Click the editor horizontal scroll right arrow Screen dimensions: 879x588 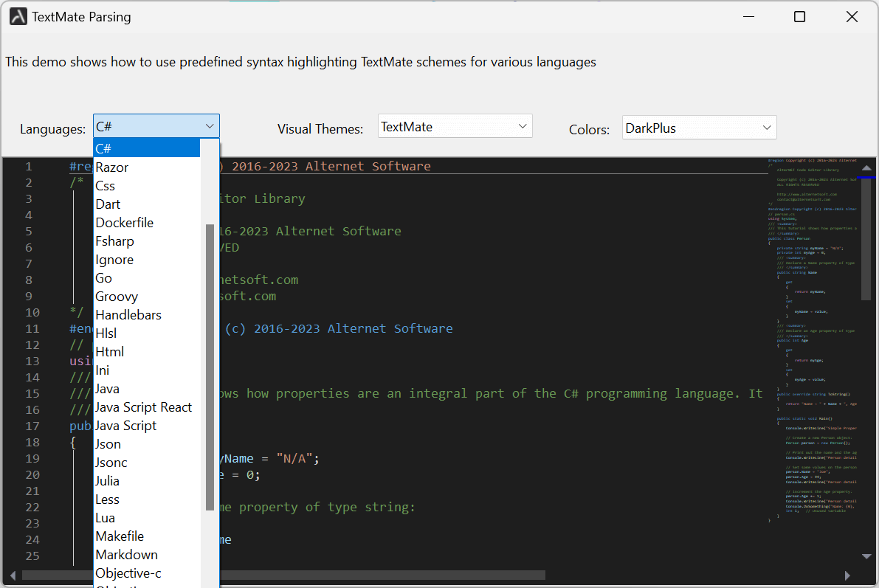click(847, 575)
